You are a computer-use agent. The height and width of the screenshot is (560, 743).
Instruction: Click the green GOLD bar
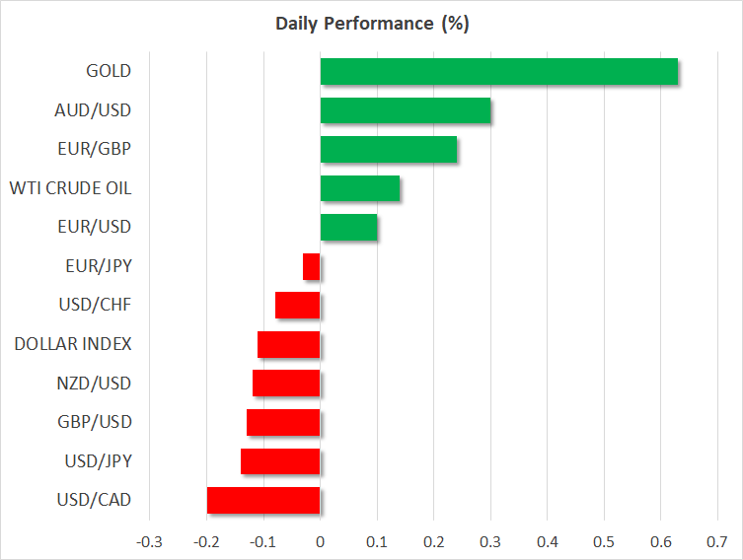click(498, 72)
